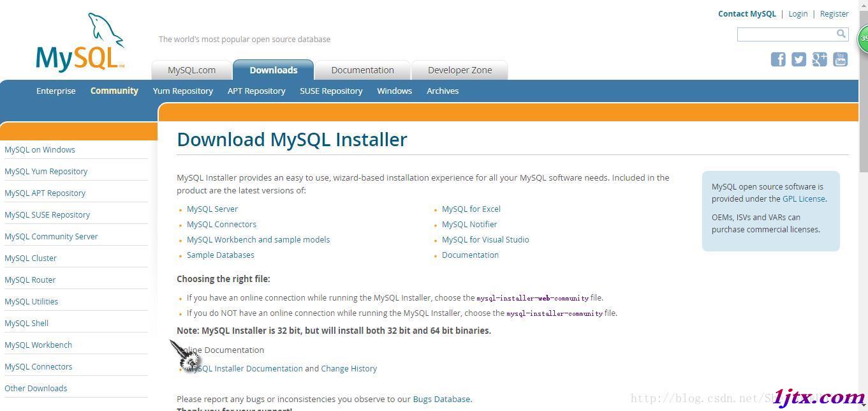The width and height of the screenshot is (868, 411).
Task: Follow the MySQL Server product link
Action: (212, 209)
